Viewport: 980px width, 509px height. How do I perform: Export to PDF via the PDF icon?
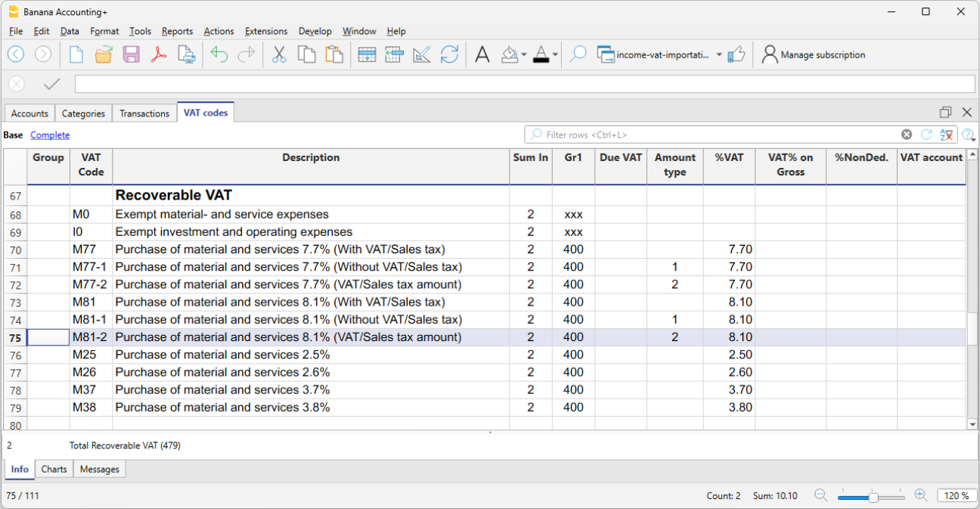158,54
